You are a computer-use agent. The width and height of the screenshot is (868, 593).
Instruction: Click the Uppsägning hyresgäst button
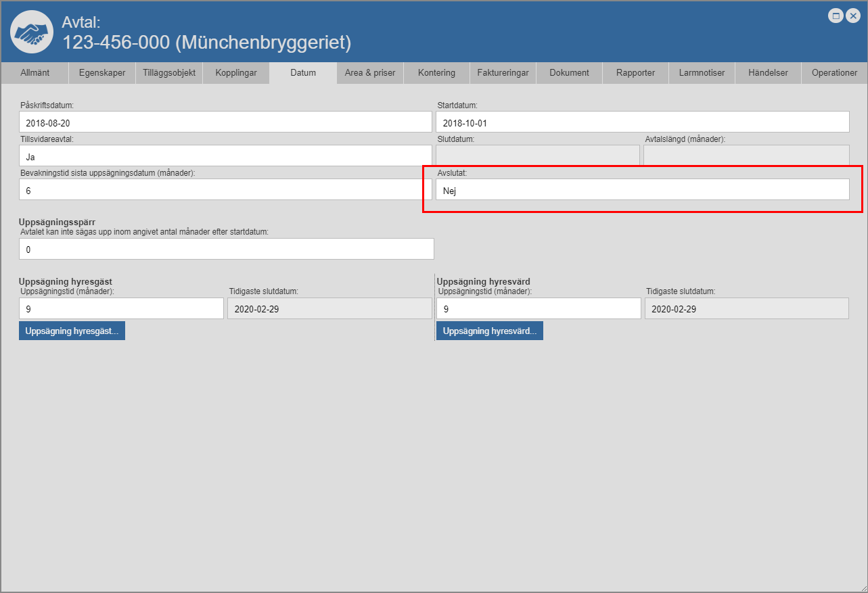pyautogui.click(x=72, y=331)
